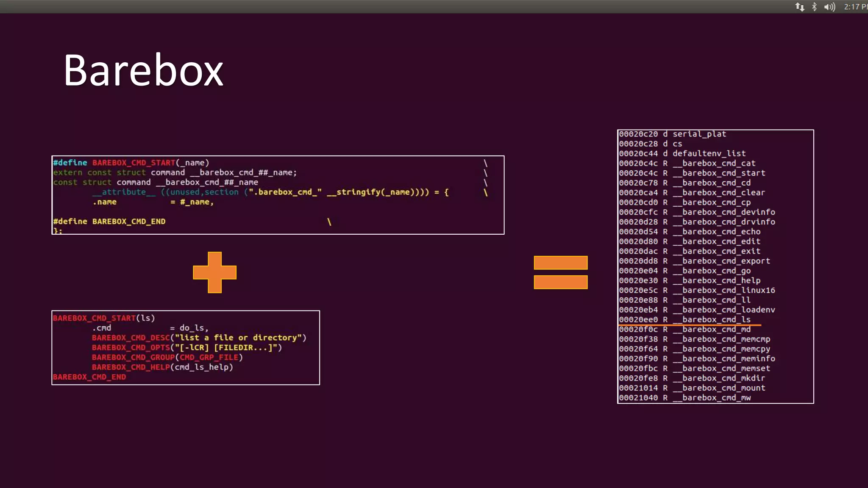Click the '__barebox_cmd_md' row
This screenshot has height=488, width=868.
point(685,329)
